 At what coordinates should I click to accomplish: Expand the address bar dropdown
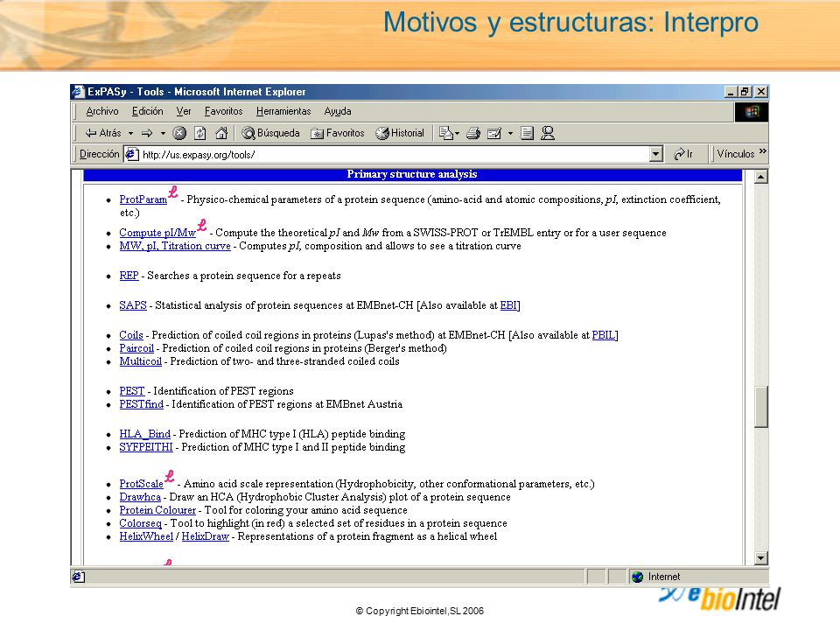pyautogui.click(x=655, y=154)
